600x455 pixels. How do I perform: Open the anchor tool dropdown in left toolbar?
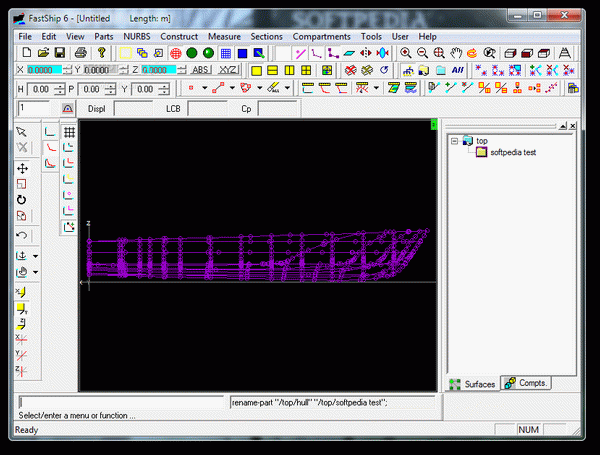(36, 256)
